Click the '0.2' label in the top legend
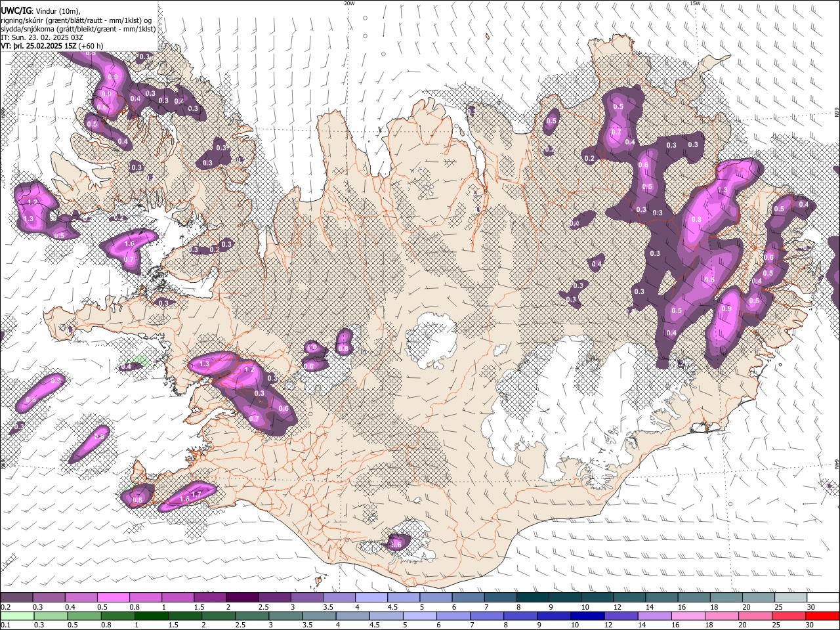This screenshot has height=630, width=840. click(5, 607)
